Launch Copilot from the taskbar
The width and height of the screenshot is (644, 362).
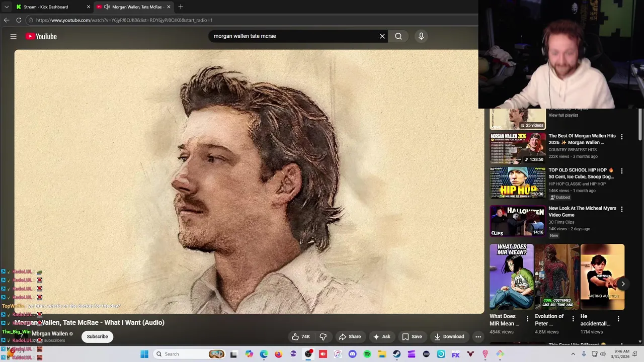(x=249, y=354)
